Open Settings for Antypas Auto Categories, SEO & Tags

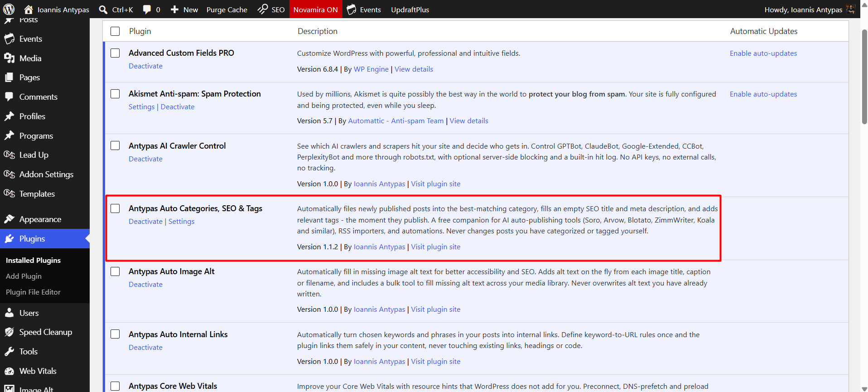(181, 222)
